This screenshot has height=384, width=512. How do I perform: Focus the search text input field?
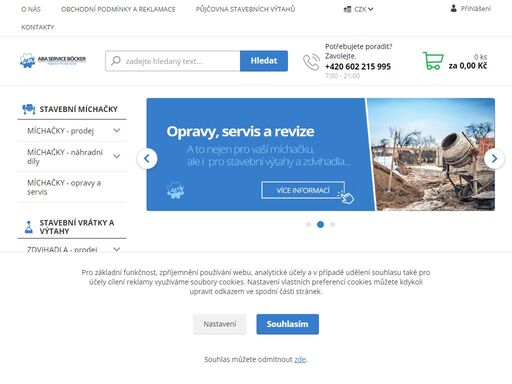(173, 61)
